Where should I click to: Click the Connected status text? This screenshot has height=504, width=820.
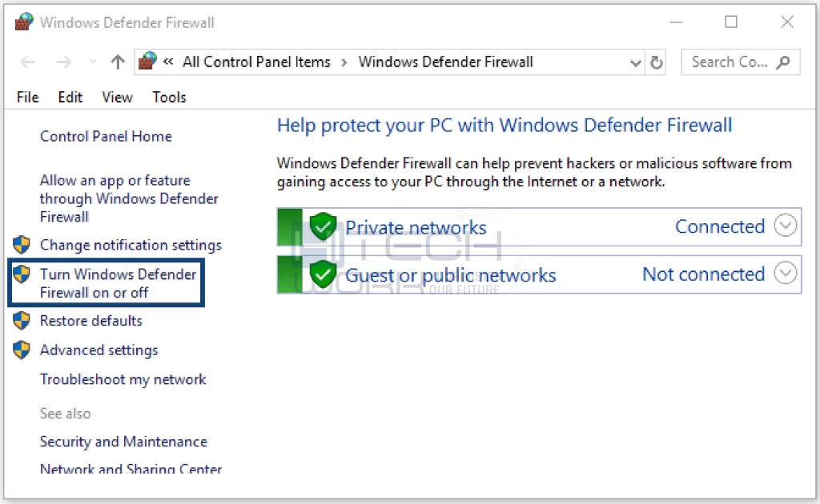click(720, 226)
